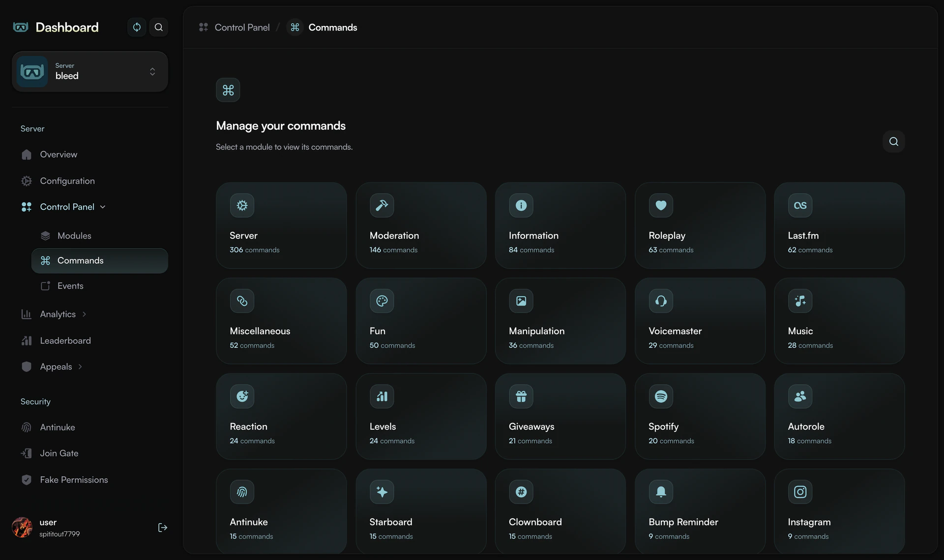Click the Voicemaster headset icon
The height and width of the screenshot is (560, 944).
(x=661, y=301)
